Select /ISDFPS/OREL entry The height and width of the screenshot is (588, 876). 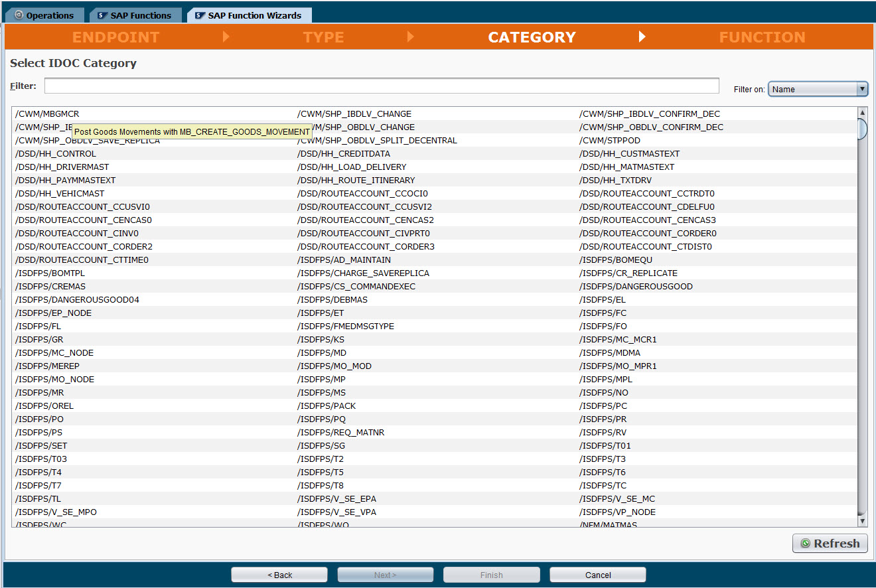point(44,406)
